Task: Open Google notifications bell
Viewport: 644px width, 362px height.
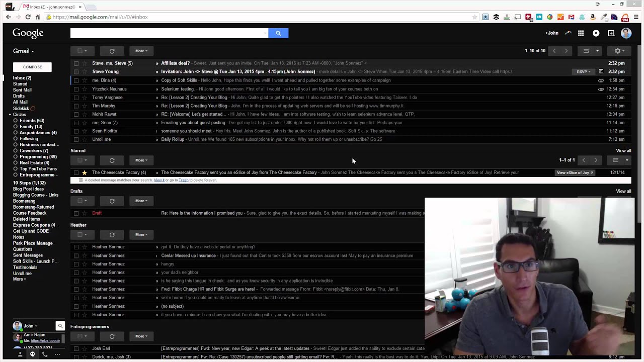Action: (x=596, y=33)
